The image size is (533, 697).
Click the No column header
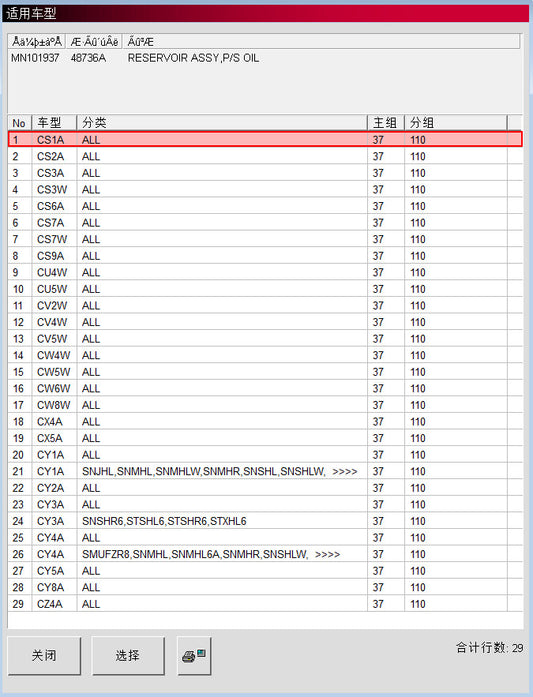coord(20,123)
